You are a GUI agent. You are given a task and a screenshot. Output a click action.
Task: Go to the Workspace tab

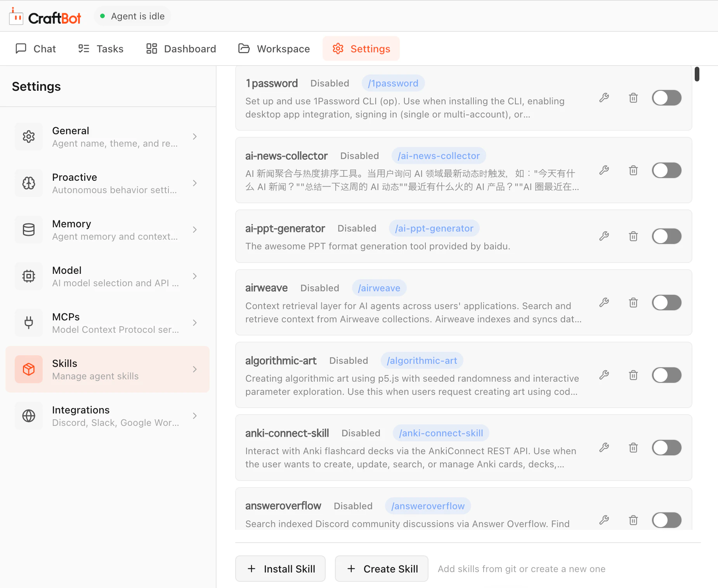[x=274, y=48]
